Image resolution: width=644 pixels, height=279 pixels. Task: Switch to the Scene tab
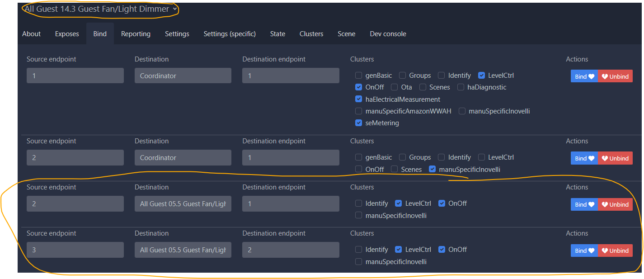[346, 34]
